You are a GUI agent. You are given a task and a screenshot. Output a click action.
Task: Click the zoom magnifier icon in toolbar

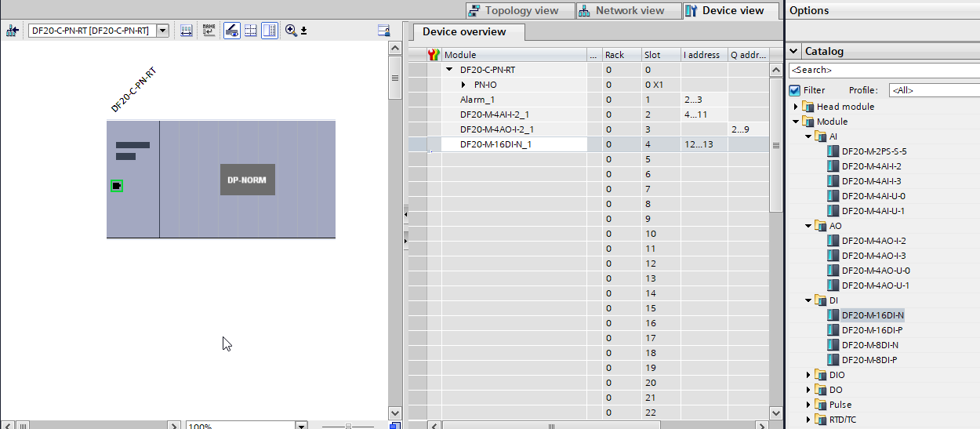(x=291, y=31)
